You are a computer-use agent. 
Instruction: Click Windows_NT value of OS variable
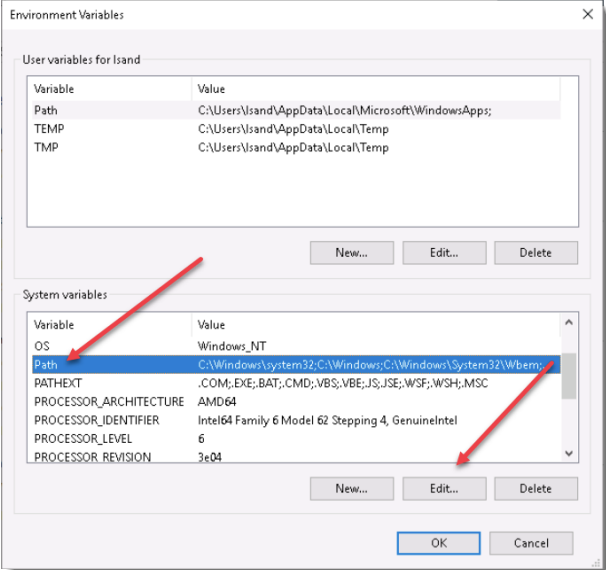(232, 346)
